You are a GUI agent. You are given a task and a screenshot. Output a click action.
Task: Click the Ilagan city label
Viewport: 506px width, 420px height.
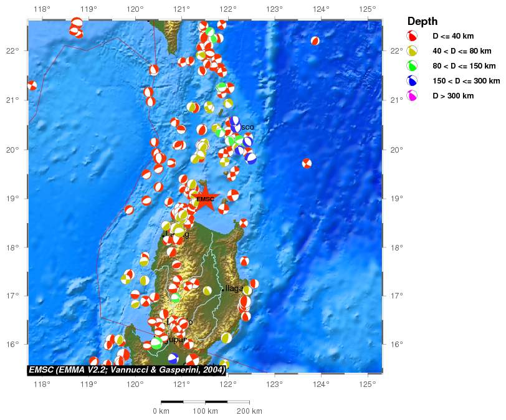[x=234, y=289]
